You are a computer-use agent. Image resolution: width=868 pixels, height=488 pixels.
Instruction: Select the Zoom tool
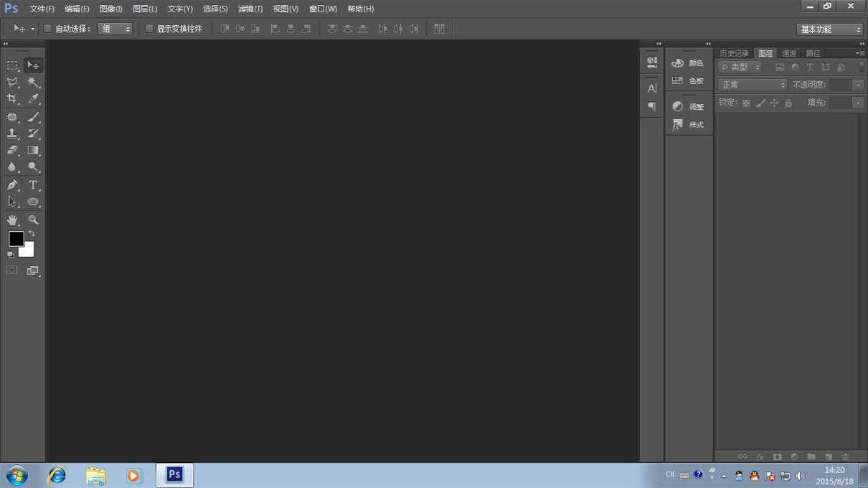pyautogui.click(x=33, y=220)
